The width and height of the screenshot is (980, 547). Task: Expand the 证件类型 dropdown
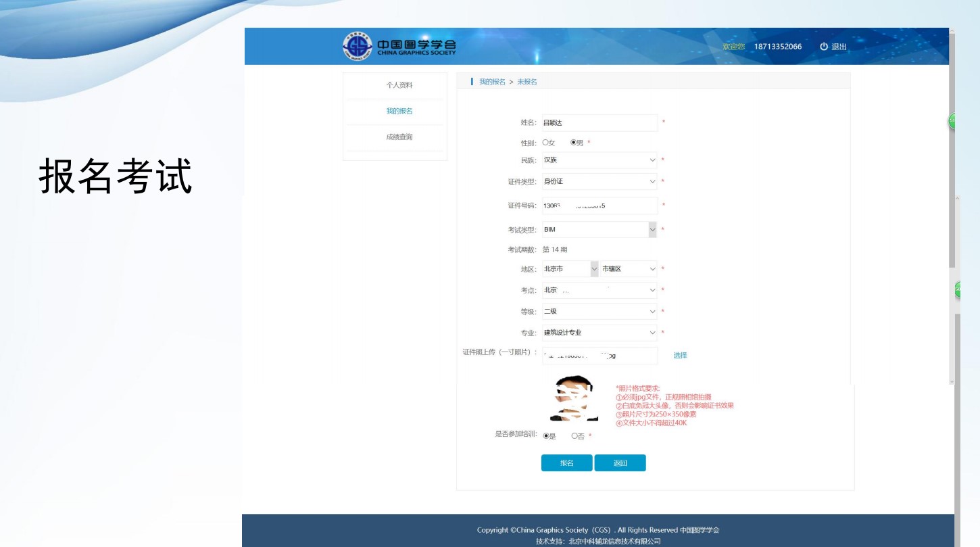tap(599, 182)
